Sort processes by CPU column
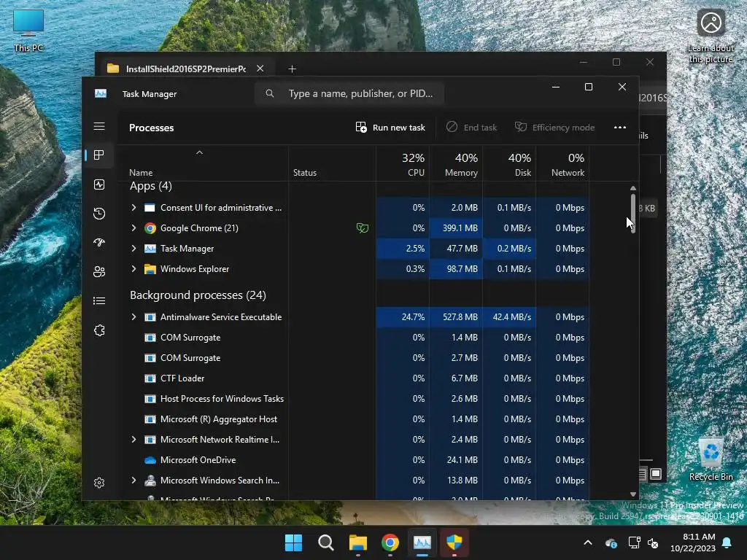 pos(403,164)
